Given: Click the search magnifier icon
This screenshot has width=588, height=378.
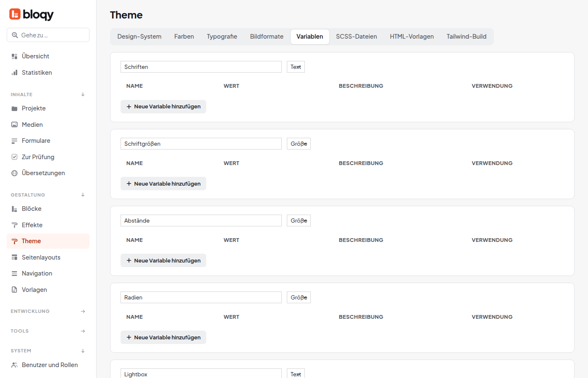Looking at the screenshot, I should click(x=15, y=35).
